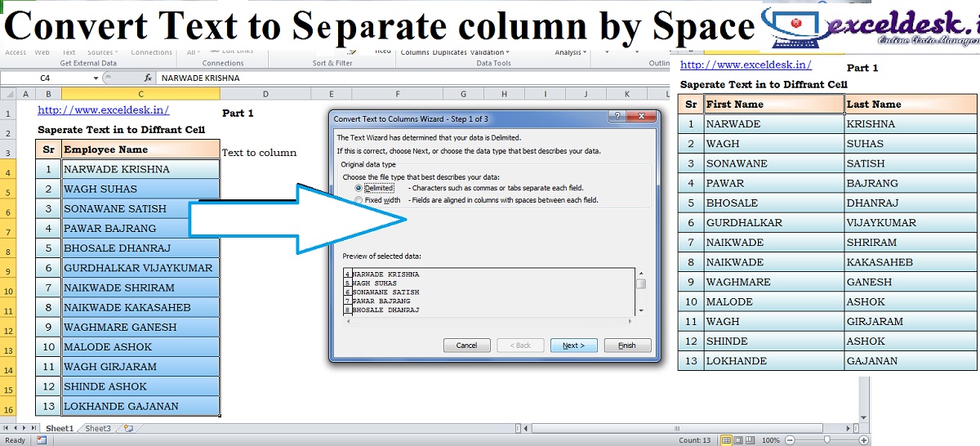Click the exceldesk logo image
Screen dimensions: 980x446
[x=870, y=30]
